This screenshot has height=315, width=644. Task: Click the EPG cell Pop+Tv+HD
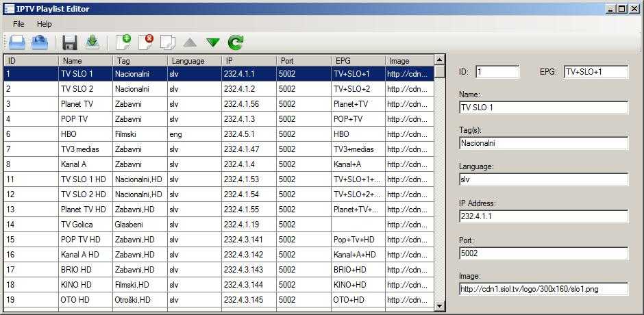click(x=358, y=240)
